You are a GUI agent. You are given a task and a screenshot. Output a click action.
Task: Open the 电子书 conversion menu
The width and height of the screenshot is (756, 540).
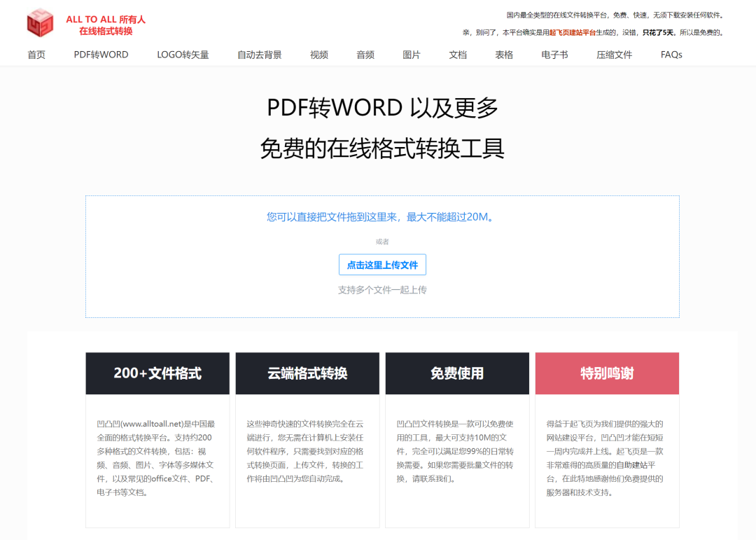554,55
